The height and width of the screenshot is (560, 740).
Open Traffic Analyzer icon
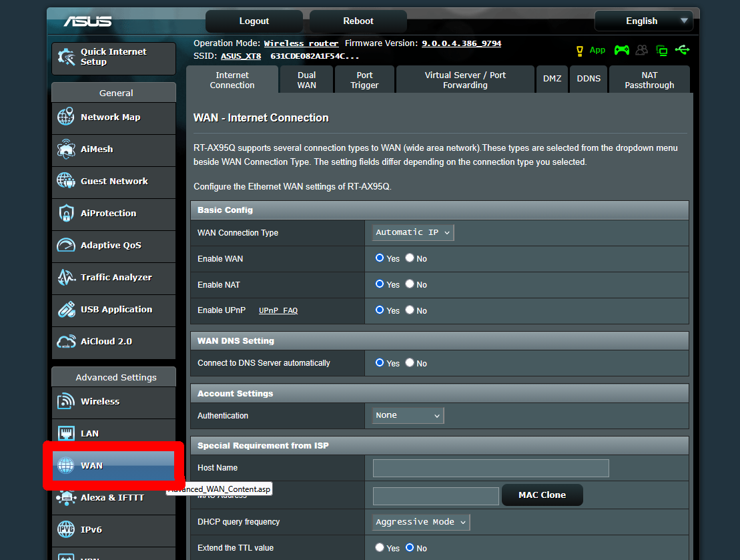click(x=66, y=277)
